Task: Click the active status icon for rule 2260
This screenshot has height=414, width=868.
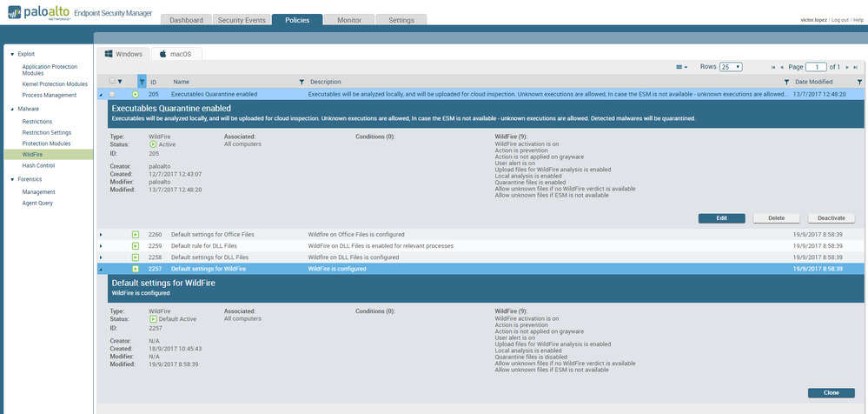Action: tap(136, 235)
